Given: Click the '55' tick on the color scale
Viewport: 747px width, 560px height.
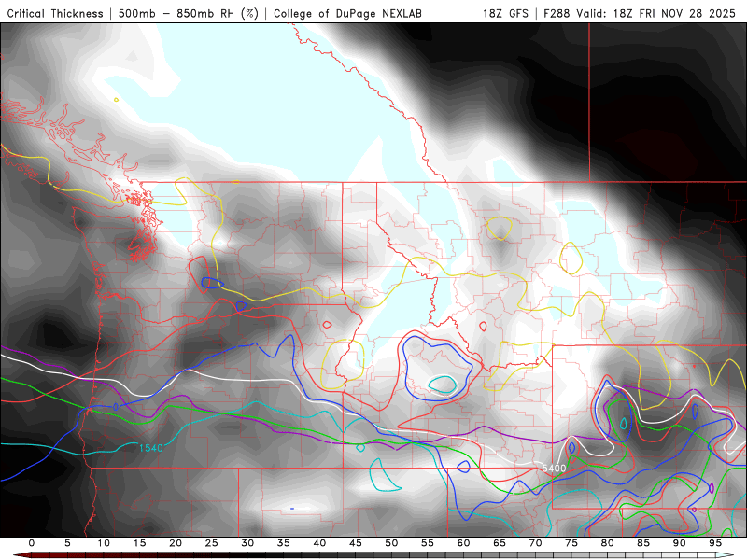Looking at the screenshot, I should pos(428,543).
